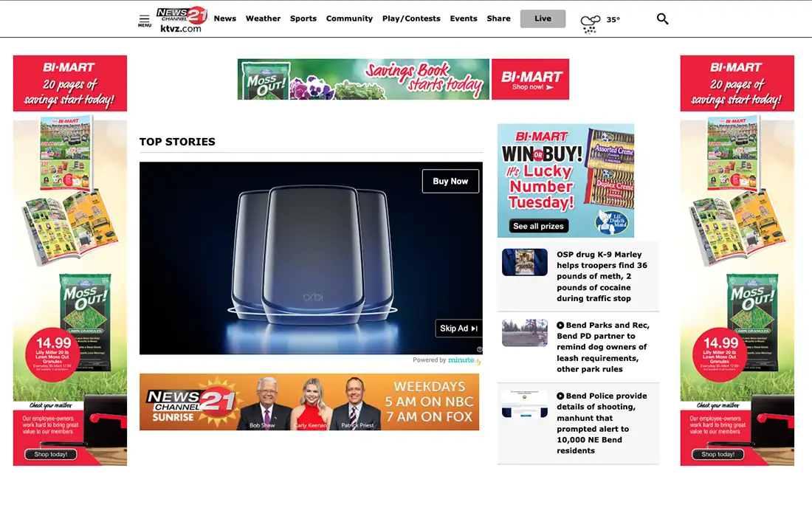The width and height of the screenshot is (812, 516).
Task: Click the small info icon below Skip Ad
Action: click(x=480, y=350)
